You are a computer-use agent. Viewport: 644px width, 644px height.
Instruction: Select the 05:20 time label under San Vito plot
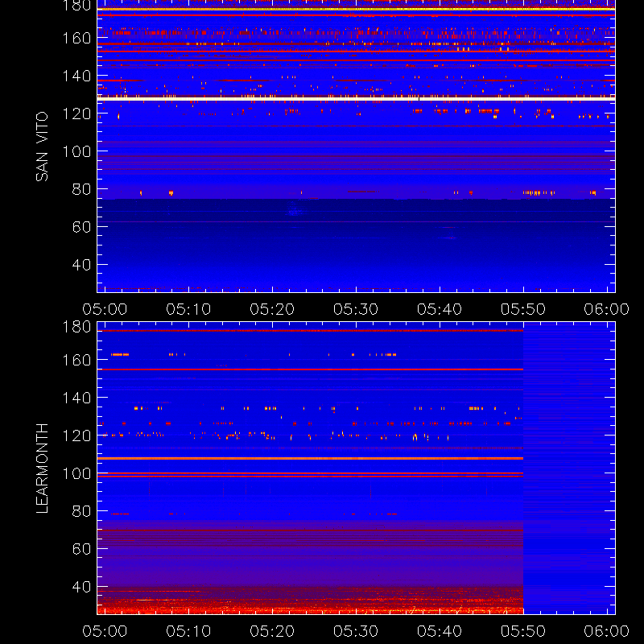pyautogui.click(x=272, y=309)
